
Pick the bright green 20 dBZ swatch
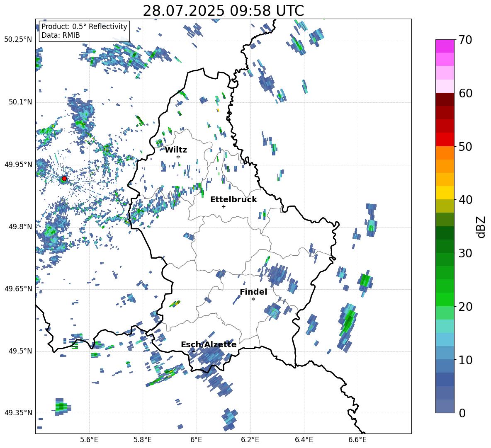click(445, 299)
